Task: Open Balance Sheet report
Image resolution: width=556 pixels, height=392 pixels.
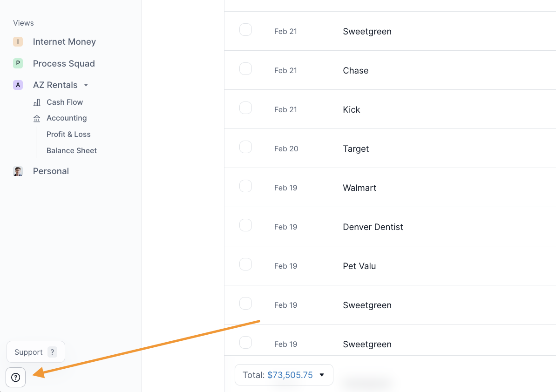Action: [x=72, y=151]
